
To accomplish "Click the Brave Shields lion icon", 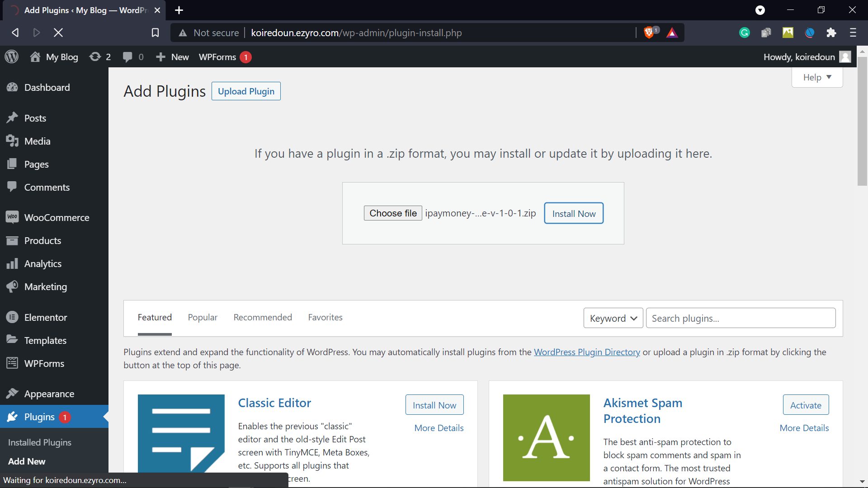I will [649, 33].
